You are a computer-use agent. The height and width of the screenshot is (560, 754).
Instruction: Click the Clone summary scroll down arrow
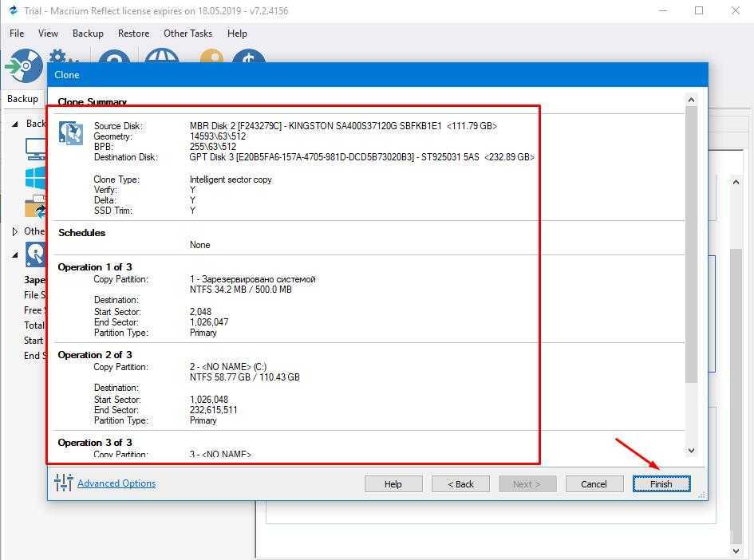coord(691,451)
